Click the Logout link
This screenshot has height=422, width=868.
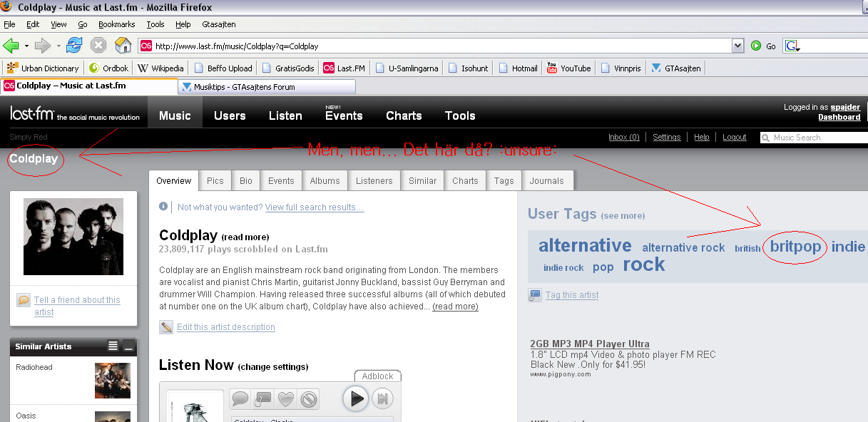tap(735, 138)
